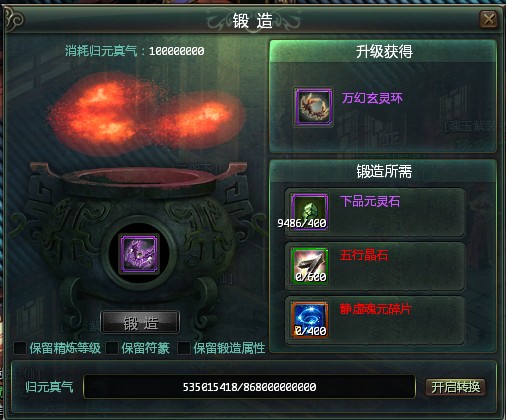Enable 保留精炼等级 checkbox
506x420 pixels.
pyautogui.click(x=20, y=348)
